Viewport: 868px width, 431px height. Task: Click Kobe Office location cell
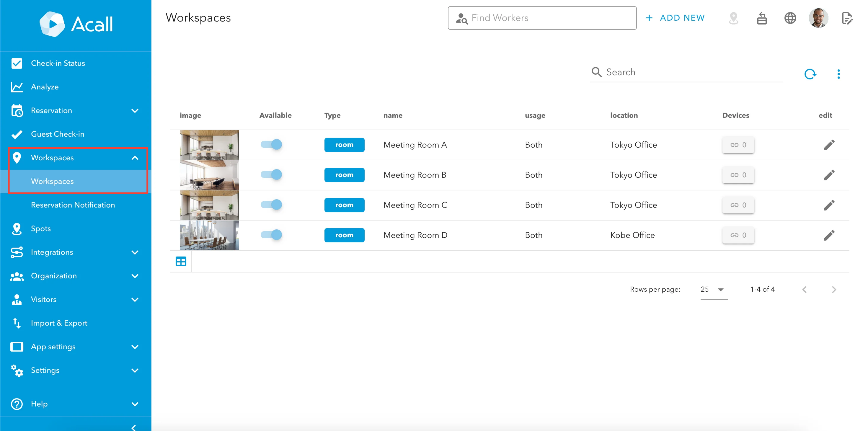tap(632, 235)
